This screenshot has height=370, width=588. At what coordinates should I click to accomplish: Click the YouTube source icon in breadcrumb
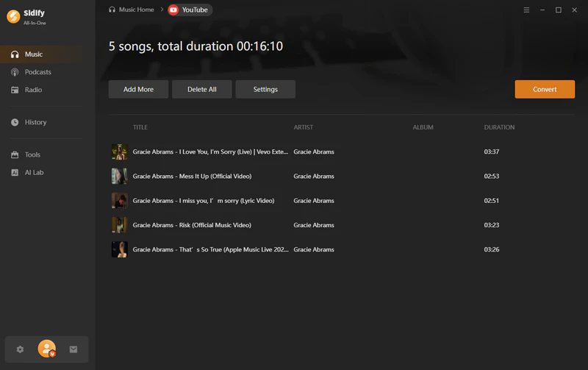tap(173, 10)
